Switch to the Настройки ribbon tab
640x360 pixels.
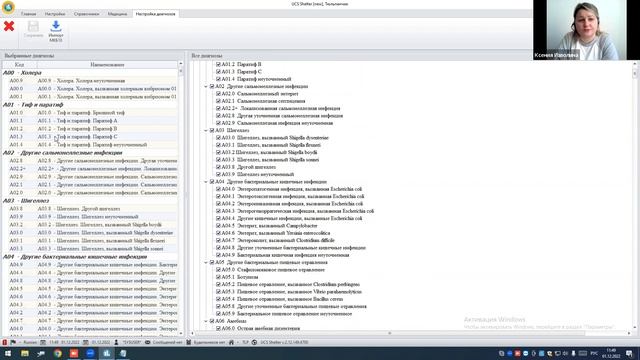tap(55, 14)
